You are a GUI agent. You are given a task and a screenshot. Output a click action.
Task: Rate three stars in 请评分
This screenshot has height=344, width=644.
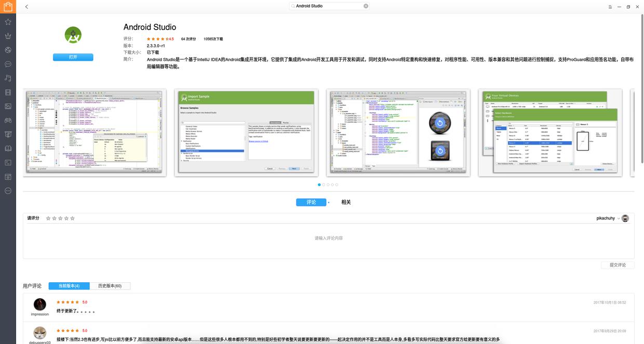(x=60, y=218)
